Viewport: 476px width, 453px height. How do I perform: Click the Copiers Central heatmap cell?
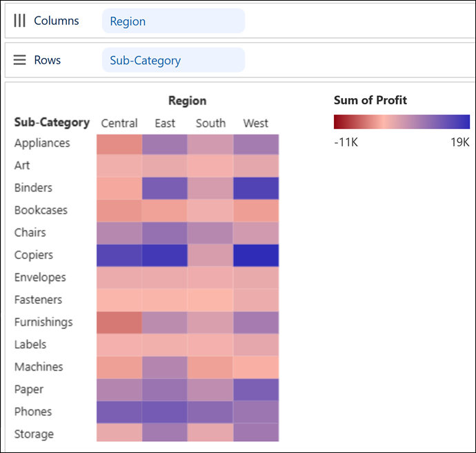click(x=119, y=256)
